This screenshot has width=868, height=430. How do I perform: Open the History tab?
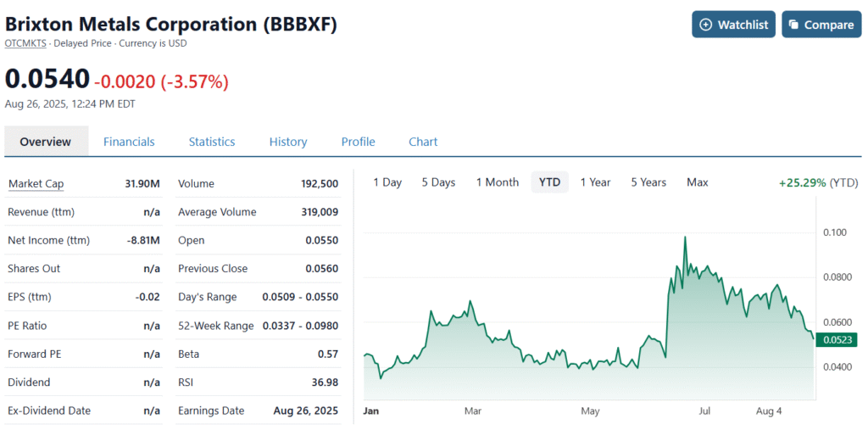coord(288,142)
